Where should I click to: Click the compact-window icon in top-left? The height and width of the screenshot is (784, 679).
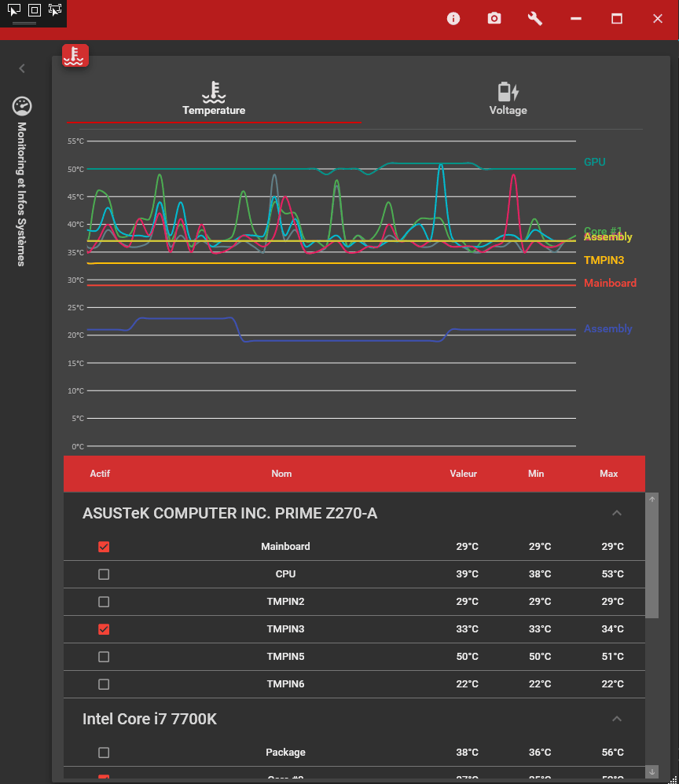click(32, 9)
